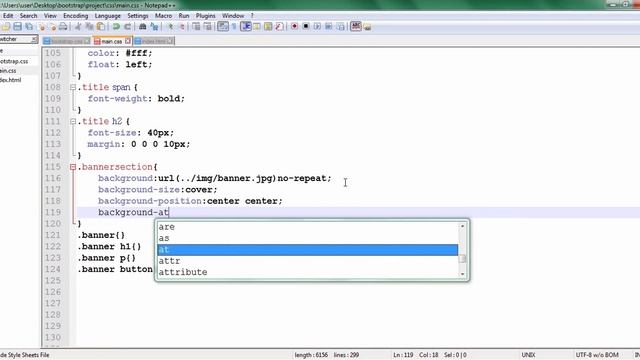Open the Window menu
640x360 pixels.
(x=233, y=16)
